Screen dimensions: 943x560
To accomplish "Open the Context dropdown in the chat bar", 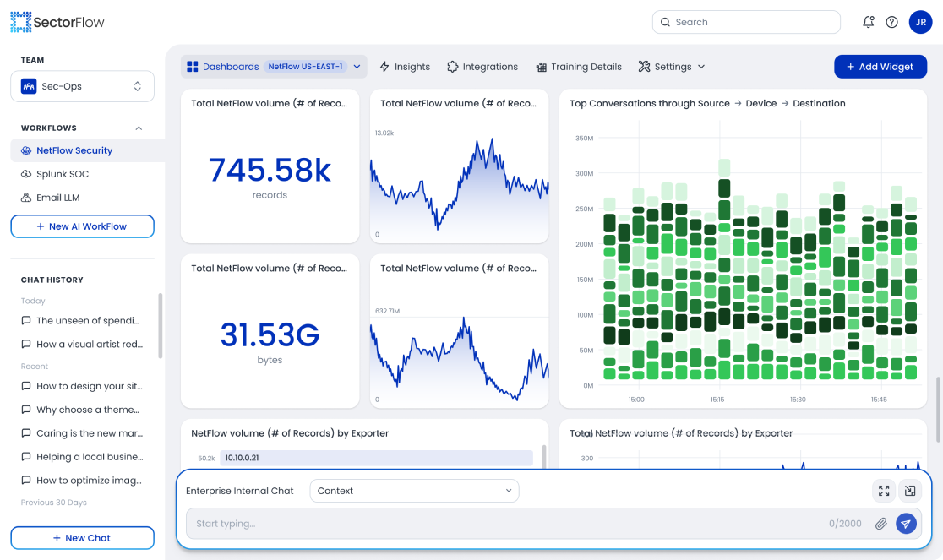I will click(x=413, y=491).
